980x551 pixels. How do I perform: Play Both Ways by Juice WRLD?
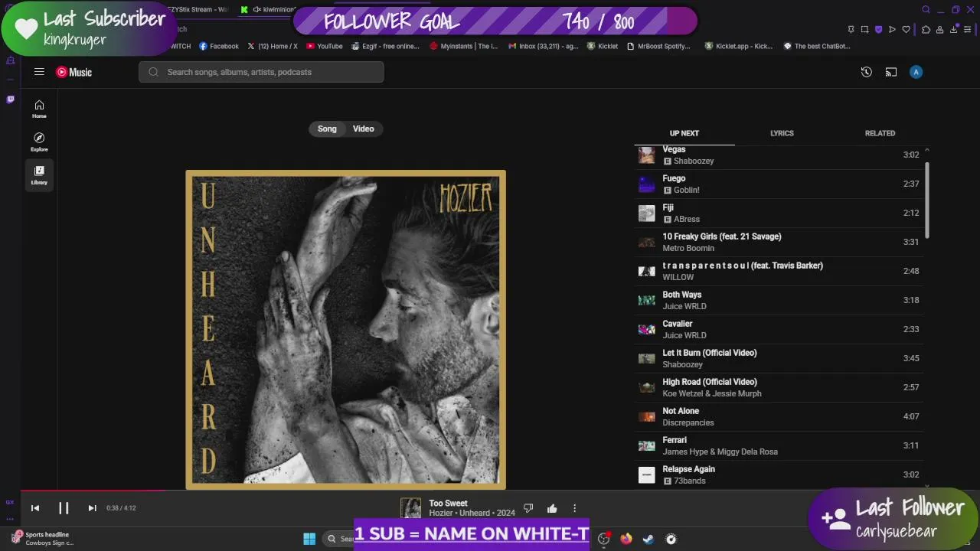coord(779,300)
